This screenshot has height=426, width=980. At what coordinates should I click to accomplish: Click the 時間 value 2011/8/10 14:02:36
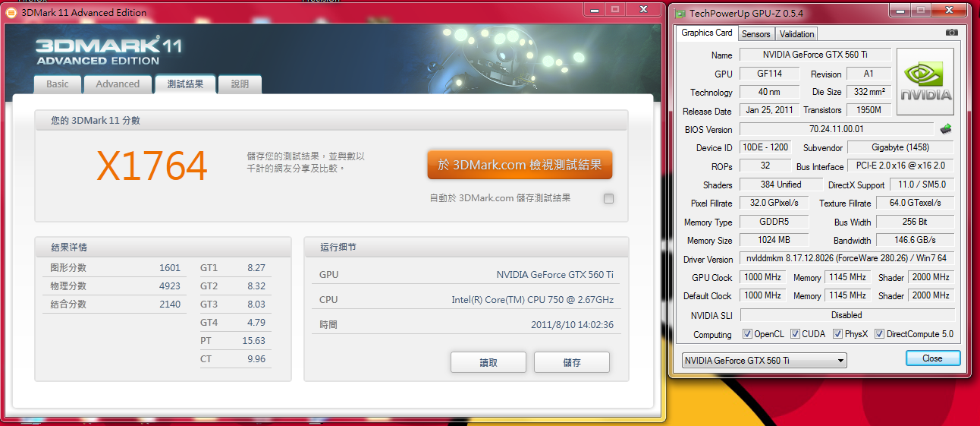[573, 324]
